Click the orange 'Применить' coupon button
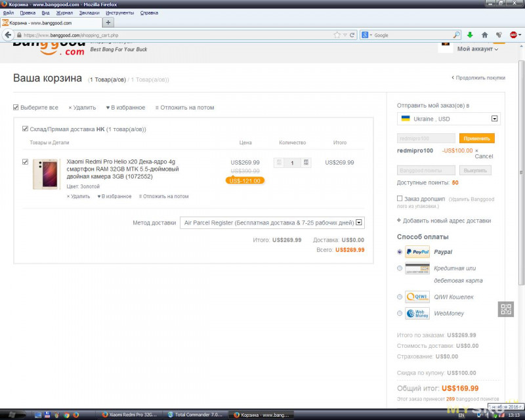Viewport: 525px width, 420px height. tap(477, 138)
